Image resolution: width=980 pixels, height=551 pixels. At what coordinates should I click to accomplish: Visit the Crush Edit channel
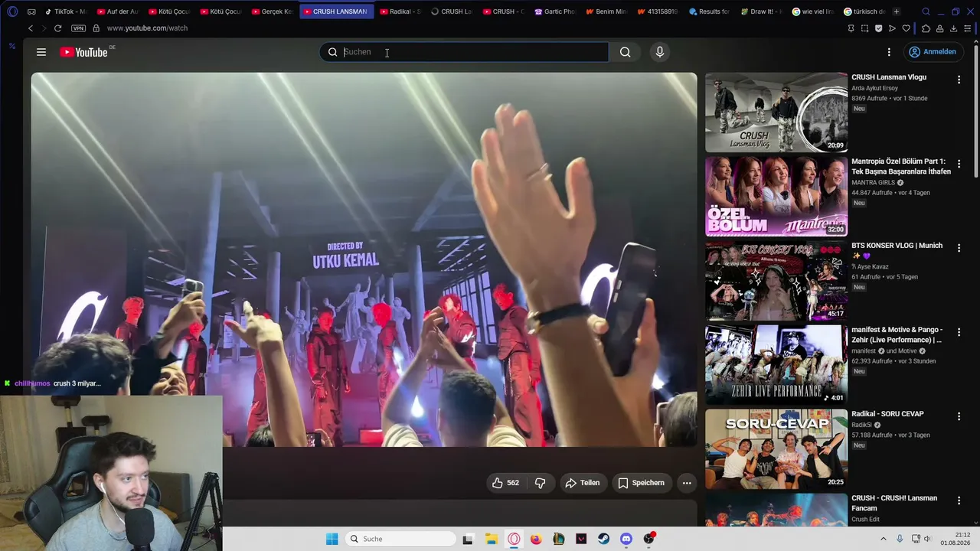(x=865, y=519)
